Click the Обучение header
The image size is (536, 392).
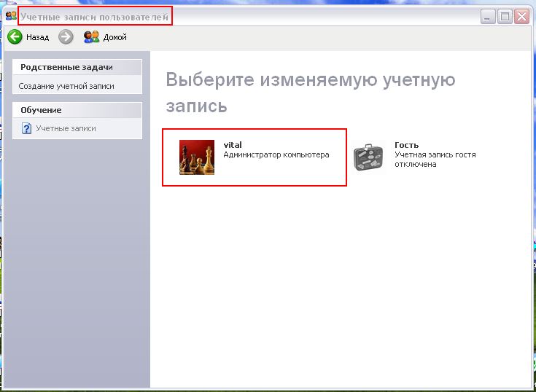point(77,110)
